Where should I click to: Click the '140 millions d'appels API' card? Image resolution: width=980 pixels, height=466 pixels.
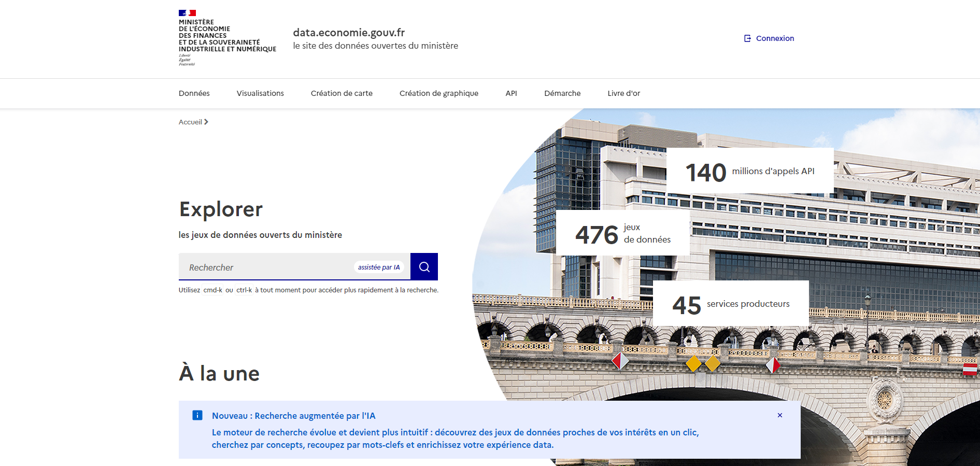pos(750,171)
